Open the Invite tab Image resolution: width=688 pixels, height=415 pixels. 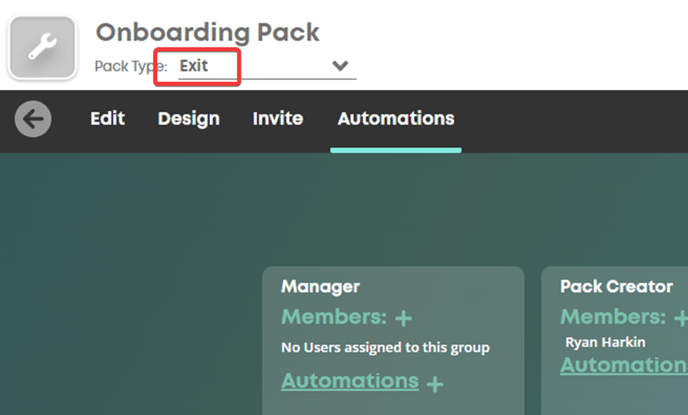278,118
